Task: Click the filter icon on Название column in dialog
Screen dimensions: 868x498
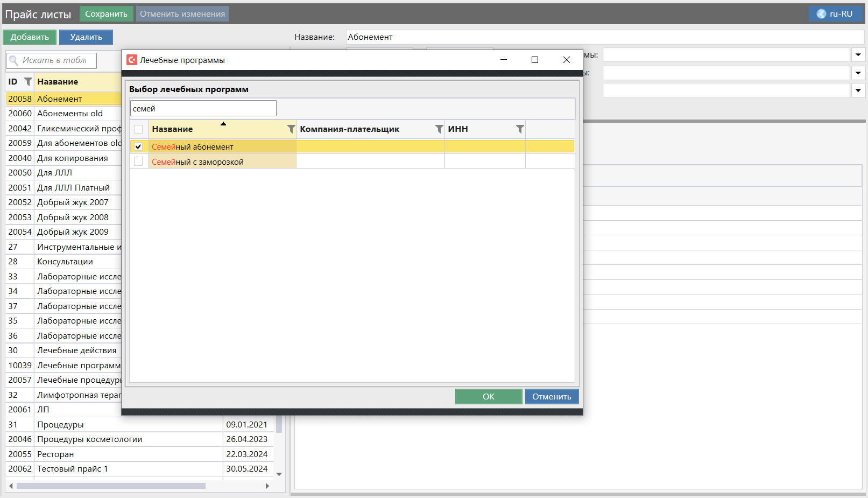Action: pyautogui.click(x=291, y=129)
